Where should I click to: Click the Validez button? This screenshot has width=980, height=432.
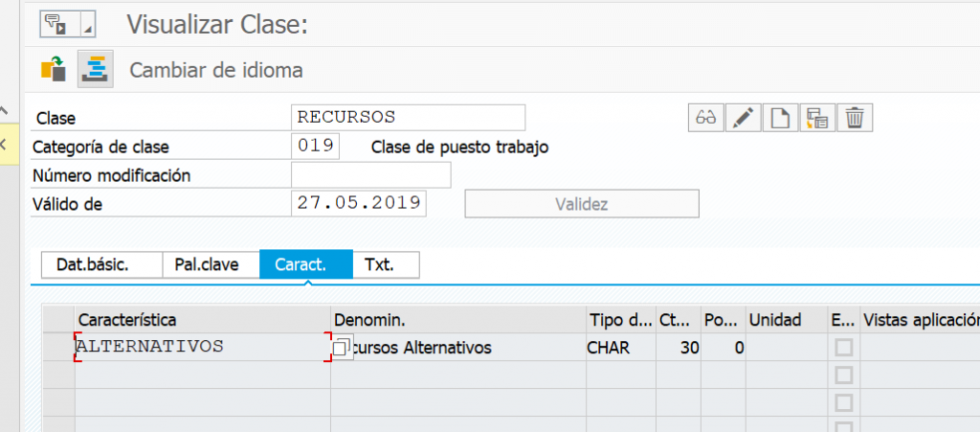(581, 204)
